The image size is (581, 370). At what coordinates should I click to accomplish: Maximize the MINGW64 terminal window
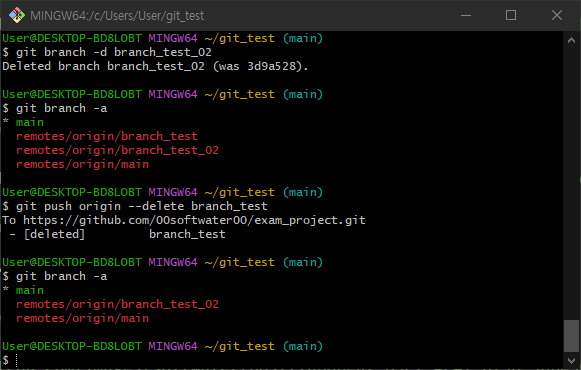[511, 15]
